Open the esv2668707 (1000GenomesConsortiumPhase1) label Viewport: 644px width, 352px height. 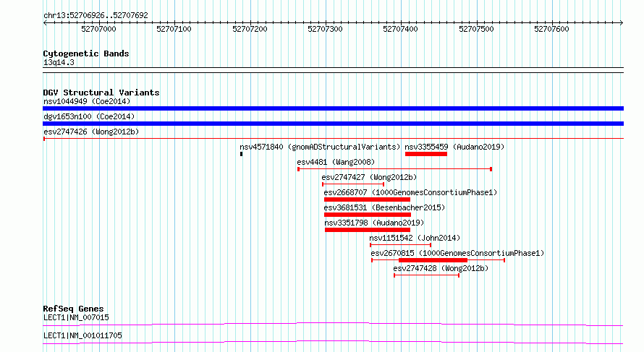410,192
